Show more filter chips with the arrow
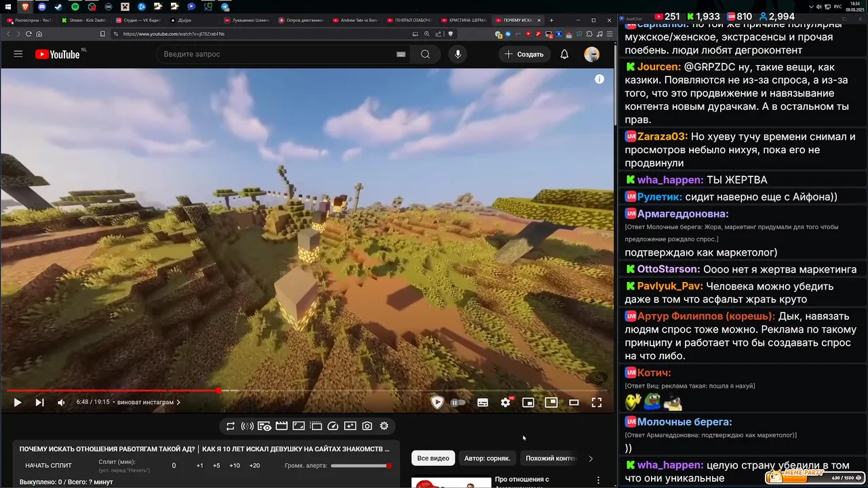Screen dimensions: 868x488 [x=591, y=458]
